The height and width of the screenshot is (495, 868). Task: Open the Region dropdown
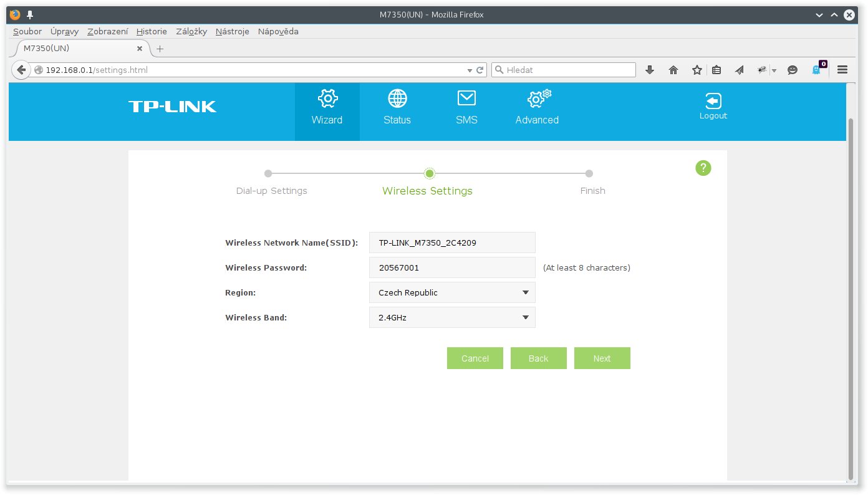(x=452, y=292)
